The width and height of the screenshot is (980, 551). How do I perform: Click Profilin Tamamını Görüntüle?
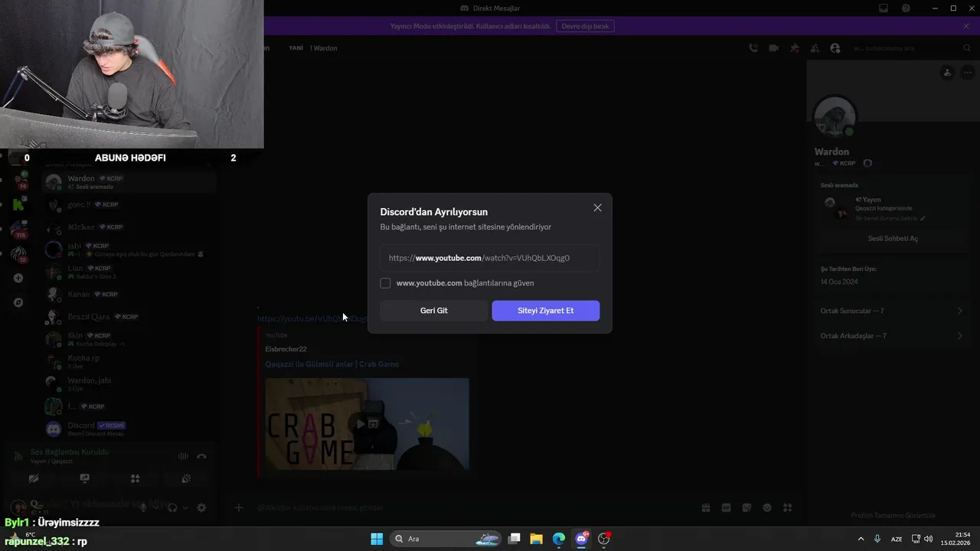[893, 516]
